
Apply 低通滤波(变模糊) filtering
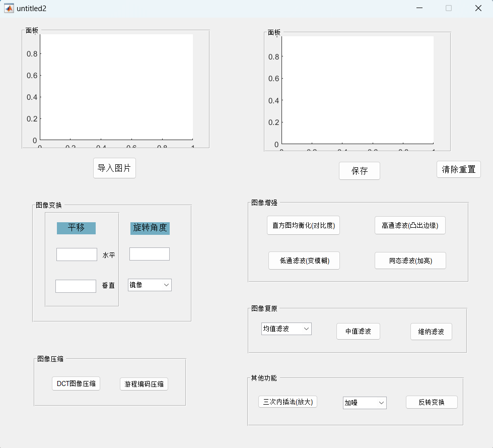tap(304, 261)
